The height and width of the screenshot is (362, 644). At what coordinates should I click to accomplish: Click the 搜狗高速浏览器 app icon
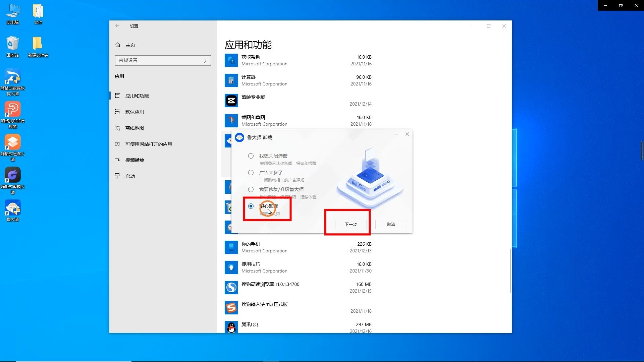point(231,288)
